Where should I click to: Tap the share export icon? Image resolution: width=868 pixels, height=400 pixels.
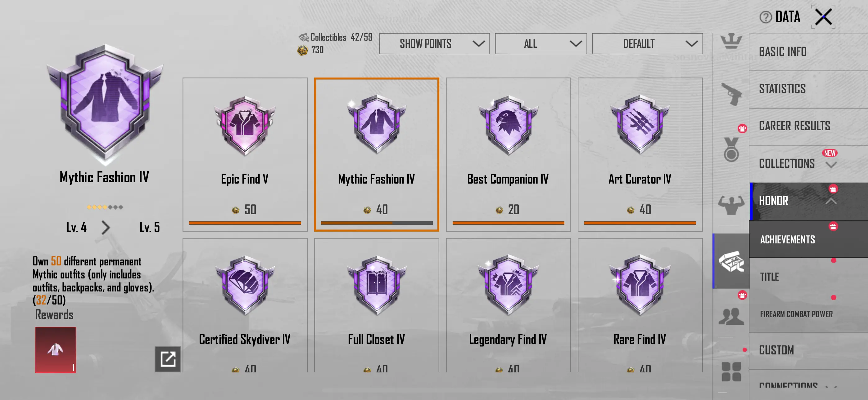tap(167, 358)
